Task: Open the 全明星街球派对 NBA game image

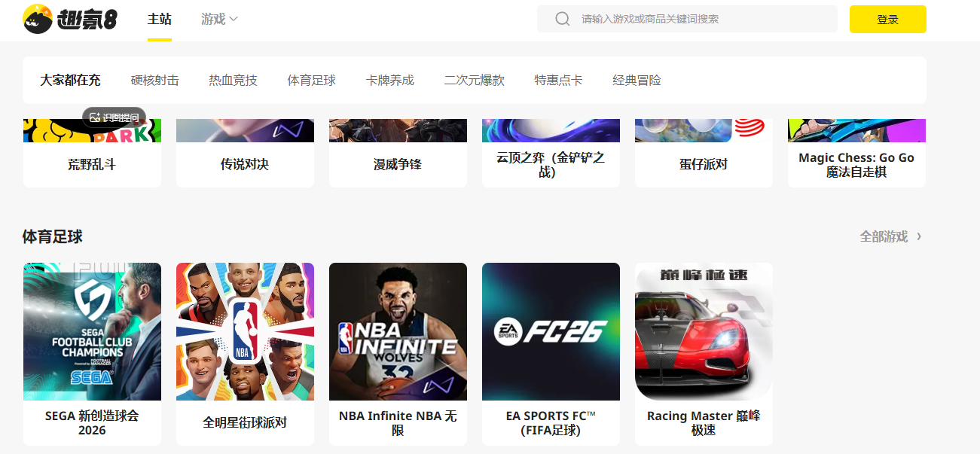Action: point(245,331)
